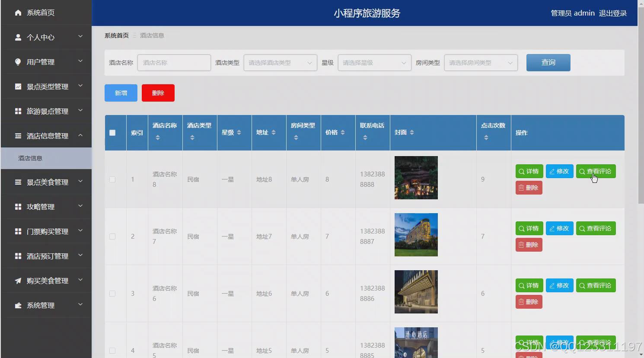Image resolution: width=644 pixels, height=358 pixels.
Task: Click the paper plane icon for 购买美食管理
Action: pos(18,281)
